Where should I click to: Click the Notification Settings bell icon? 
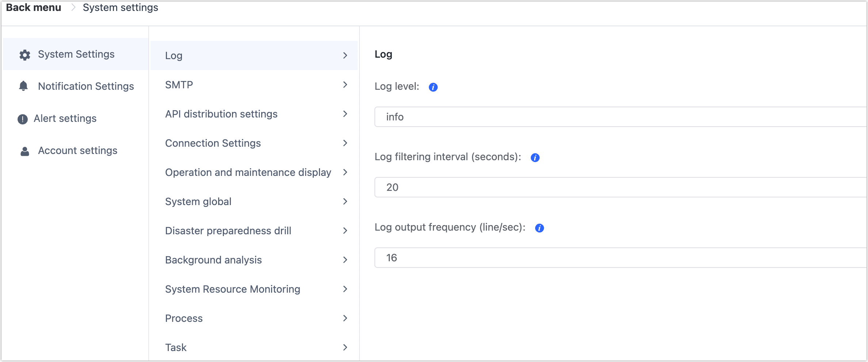point(23,86)
